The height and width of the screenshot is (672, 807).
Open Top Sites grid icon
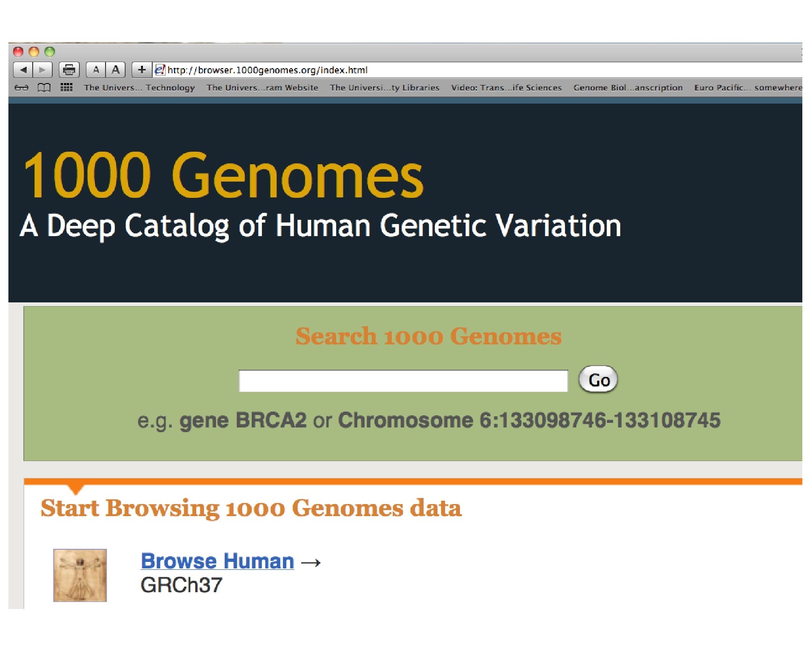[66, 88]
